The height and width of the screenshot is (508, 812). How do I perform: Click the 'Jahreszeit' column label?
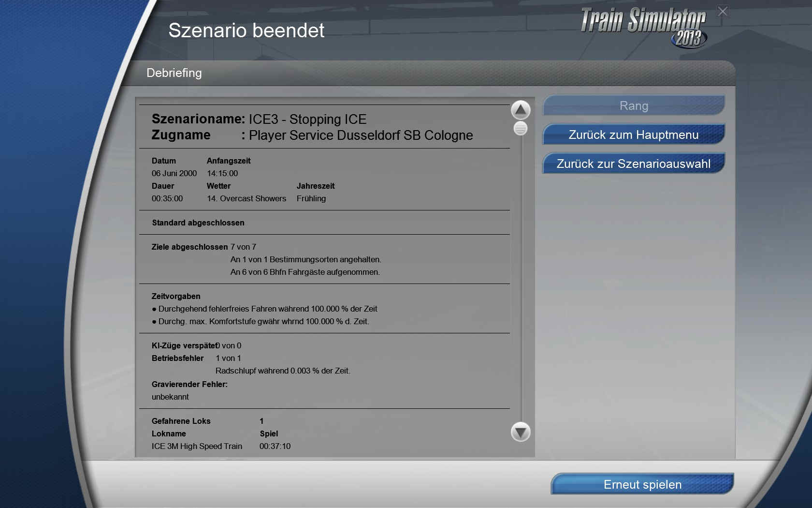click(316, 186)
